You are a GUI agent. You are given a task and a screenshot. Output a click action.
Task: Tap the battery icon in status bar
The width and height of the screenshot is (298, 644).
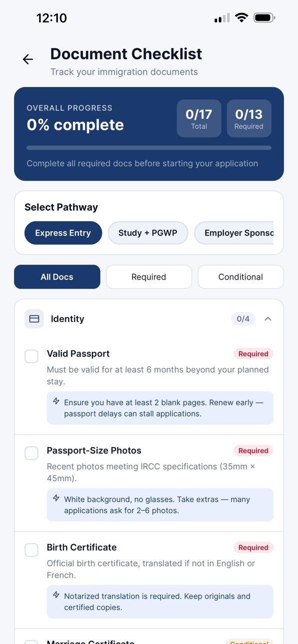coord(264,18)
